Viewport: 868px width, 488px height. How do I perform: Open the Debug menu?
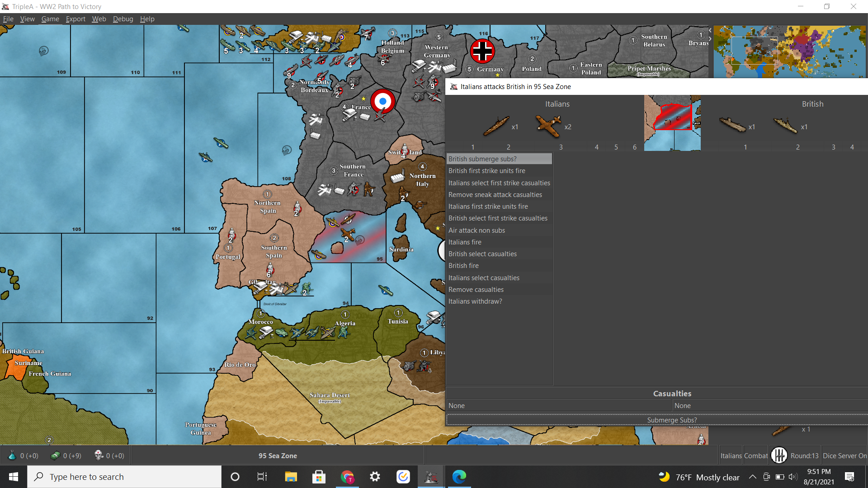click(x=123, y=19)
